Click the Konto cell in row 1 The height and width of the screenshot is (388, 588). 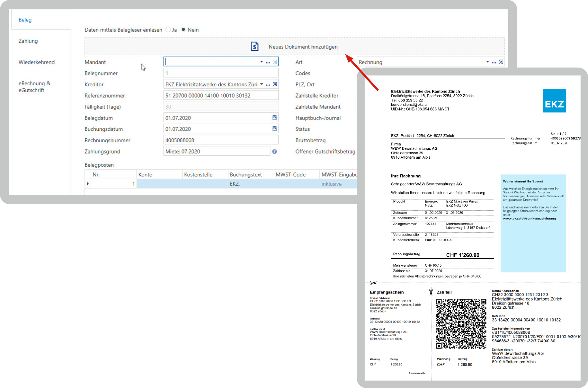click(159, 184)
